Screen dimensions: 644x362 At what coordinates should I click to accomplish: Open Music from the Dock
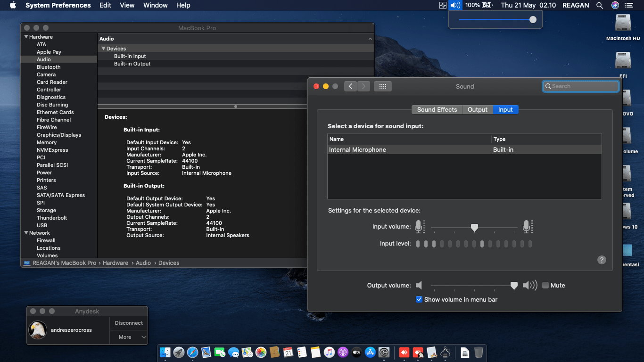(329, 352)
